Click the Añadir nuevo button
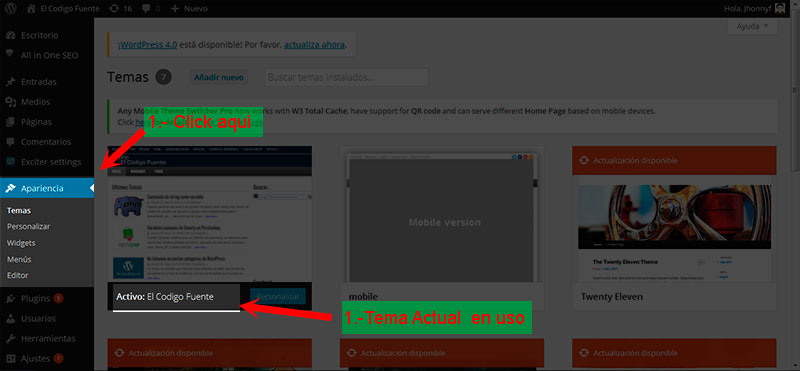800x371 pixels. tap(218, 78)
